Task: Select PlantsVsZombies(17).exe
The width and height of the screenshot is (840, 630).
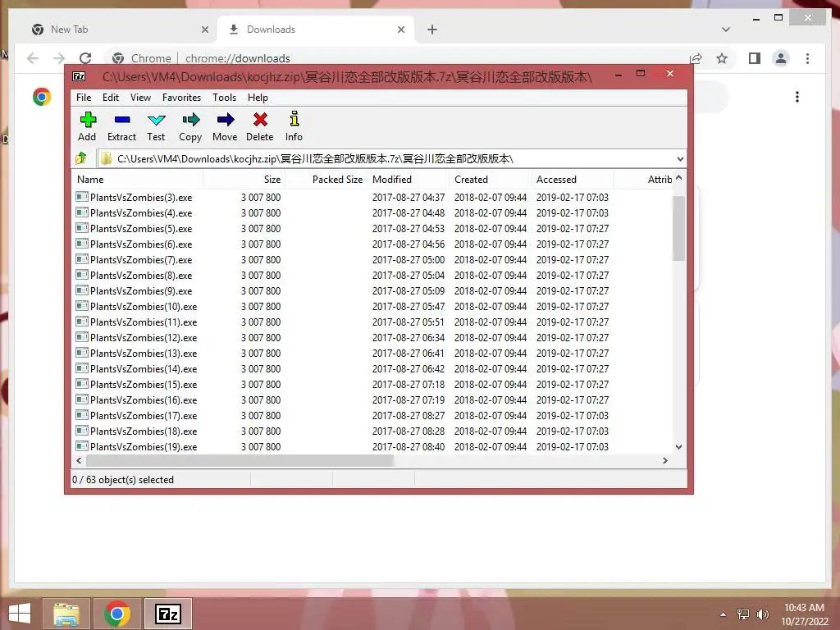Action: tap(144, 416)
